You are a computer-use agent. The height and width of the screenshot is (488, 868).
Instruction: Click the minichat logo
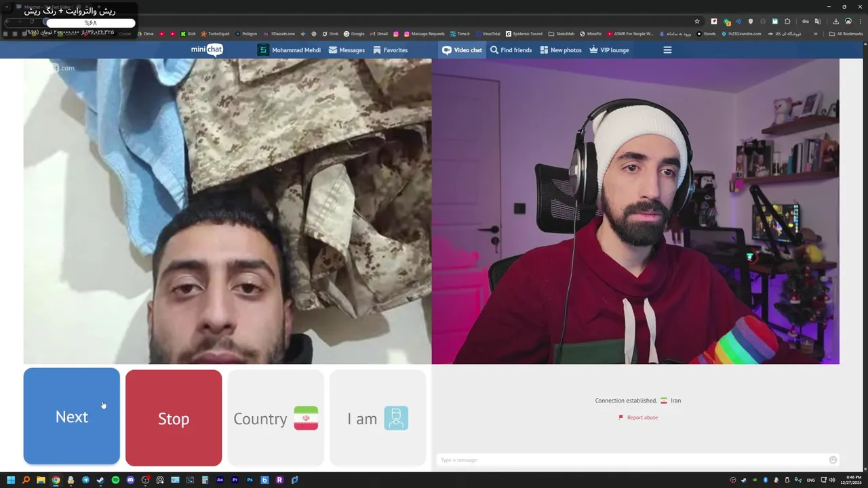pyautogui.click(x=207, y=49)
